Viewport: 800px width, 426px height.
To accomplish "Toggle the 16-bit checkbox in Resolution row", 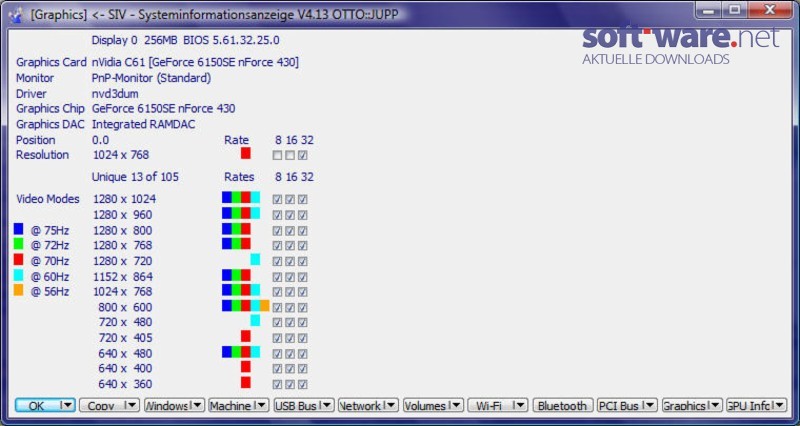I will coord(290,155).
